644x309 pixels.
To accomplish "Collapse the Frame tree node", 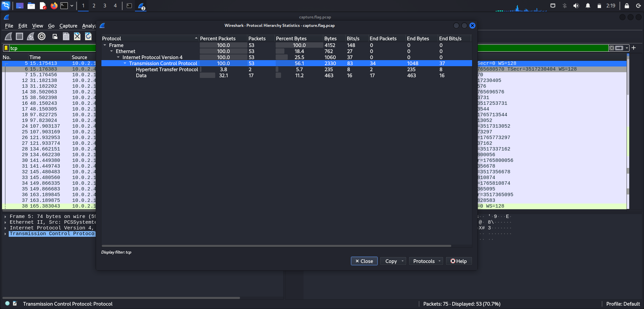I will tap(105, 45).
